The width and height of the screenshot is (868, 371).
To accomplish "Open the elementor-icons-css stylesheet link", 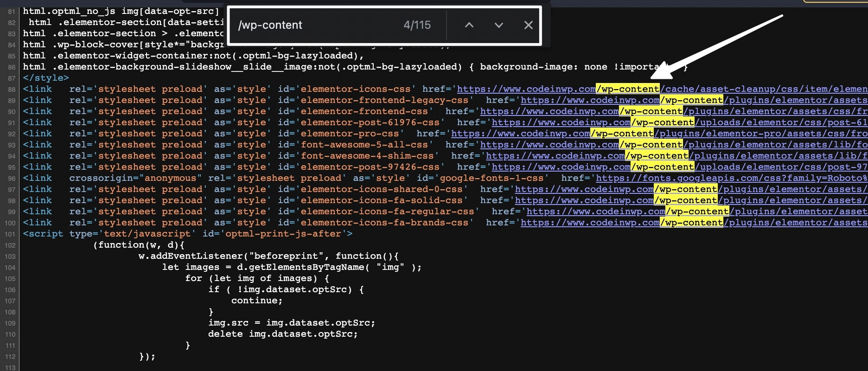I will pos(526,89).
